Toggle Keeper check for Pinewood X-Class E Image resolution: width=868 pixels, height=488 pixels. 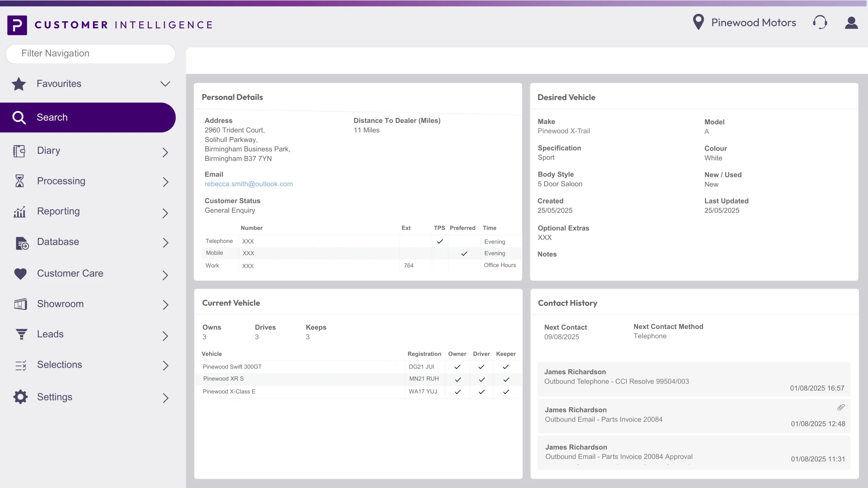click(506, 392)
